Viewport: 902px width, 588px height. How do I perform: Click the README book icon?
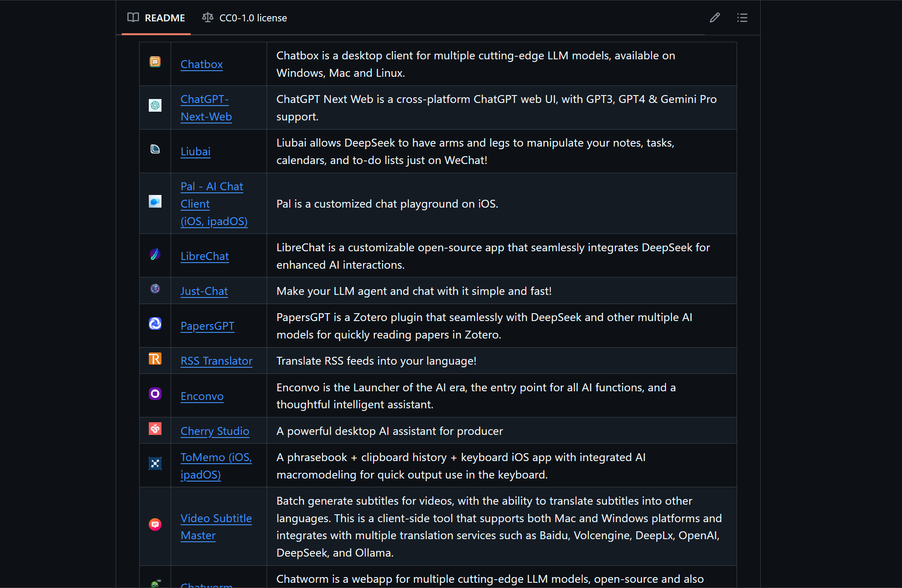[x=133, y=17]
